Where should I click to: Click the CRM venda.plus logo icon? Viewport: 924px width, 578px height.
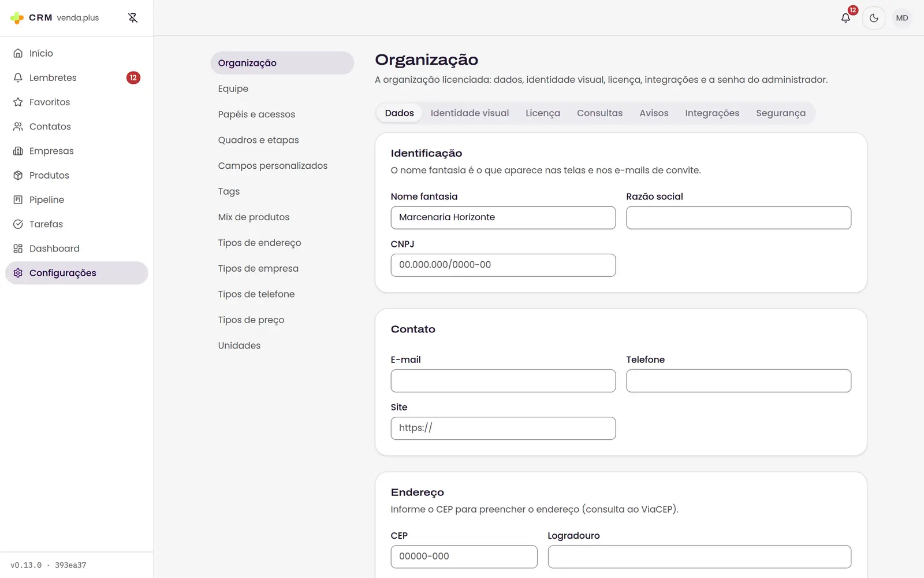(x=17, y=18)
